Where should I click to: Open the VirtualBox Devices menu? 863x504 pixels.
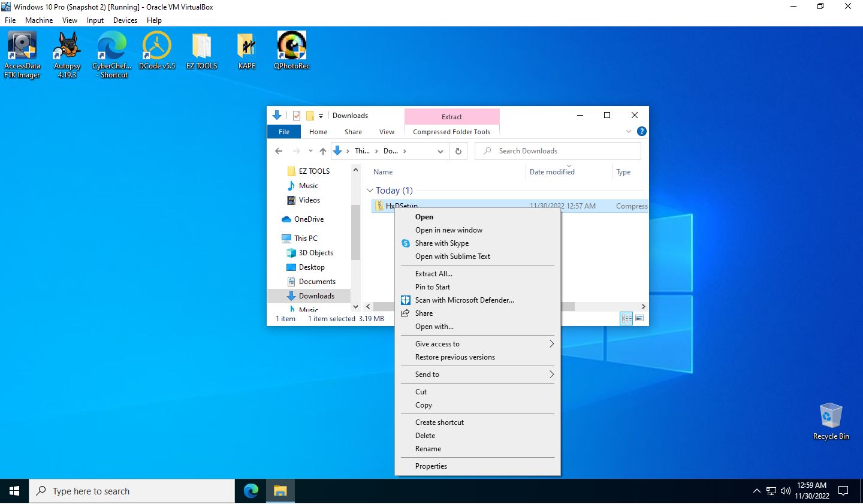125,20
